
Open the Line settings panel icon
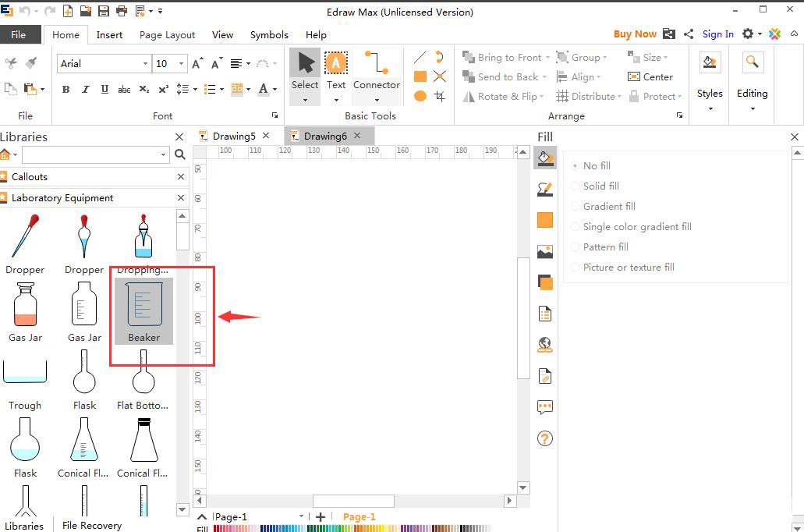pyautogui.click(x=545, y=189)
